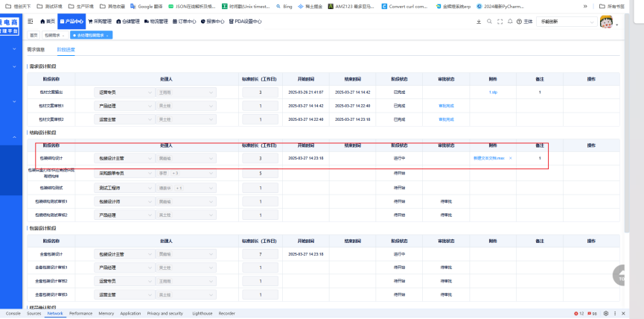Image resolution: width=644 pixels, height=319 pixels.
Task: Switch to the 需求信息 tab
Action: [x=36, y=49]
